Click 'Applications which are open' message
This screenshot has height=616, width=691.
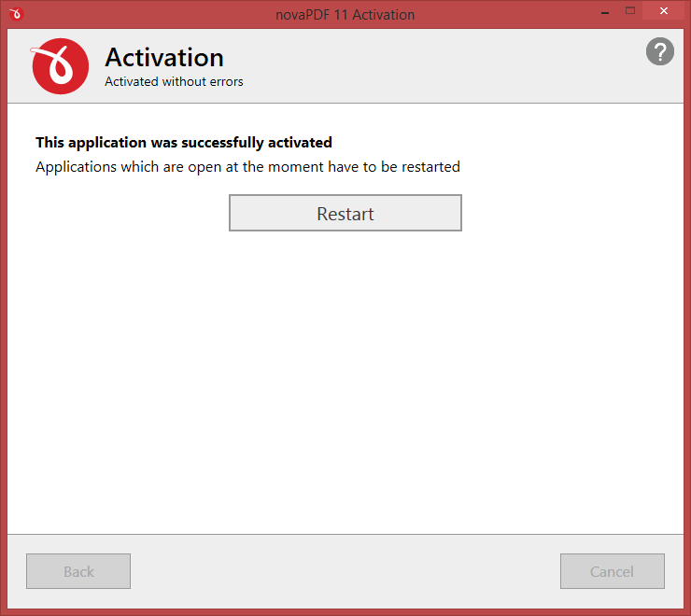point(247,167)
